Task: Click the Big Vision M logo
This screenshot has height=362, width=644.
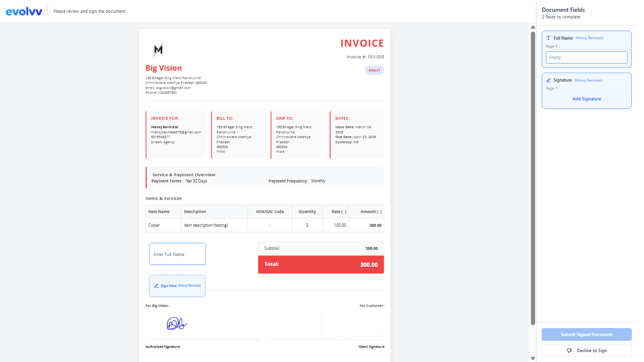Action: coord(158,49)
